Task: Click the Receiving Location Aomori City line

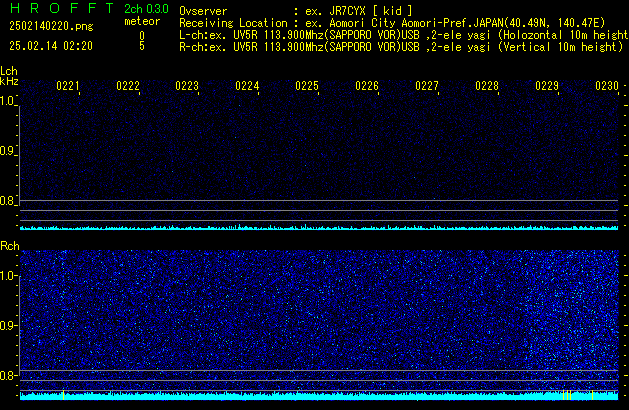Action: tap(392, 23)
